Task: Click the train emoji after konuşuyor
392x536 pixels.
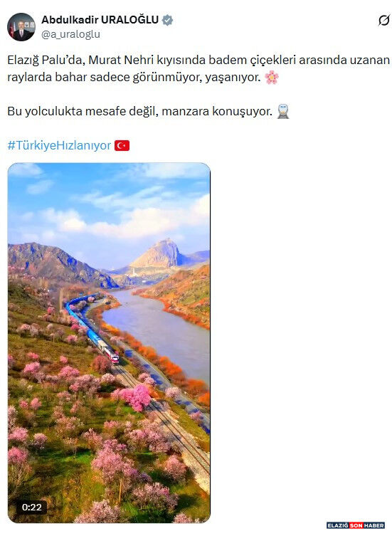Action: click(x=283, y=112)
